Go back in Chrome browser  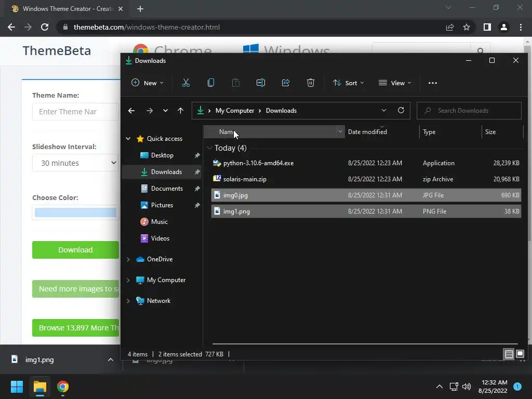tap(11, 27)
